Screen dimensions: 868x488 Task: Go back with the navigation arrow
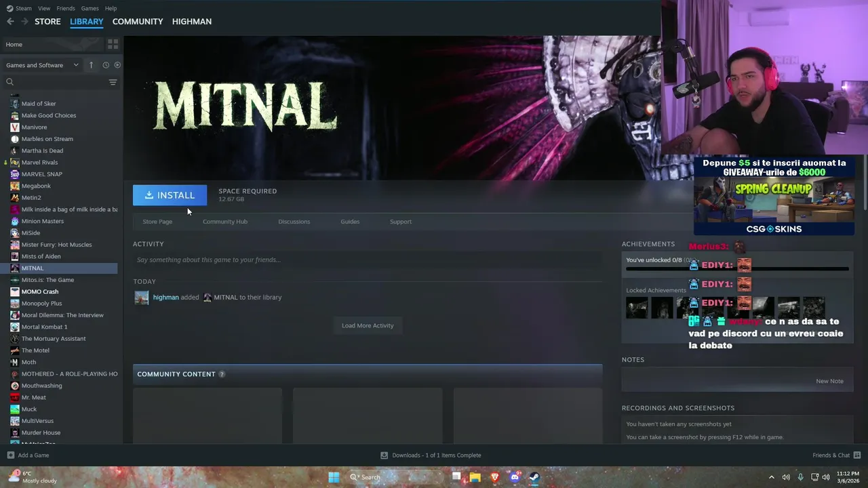tap(10, 22)
